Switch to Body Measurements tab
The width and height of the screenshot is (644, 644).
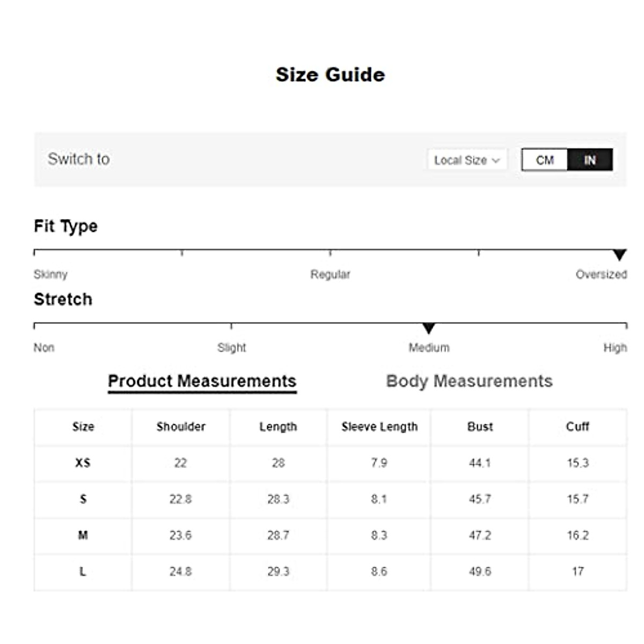469,381
